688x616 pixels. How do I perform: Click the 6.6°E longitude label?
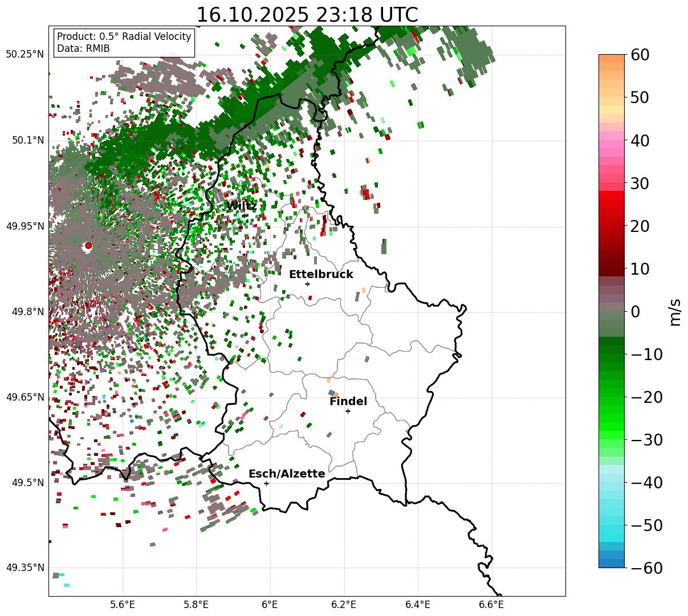pos(491,604)
